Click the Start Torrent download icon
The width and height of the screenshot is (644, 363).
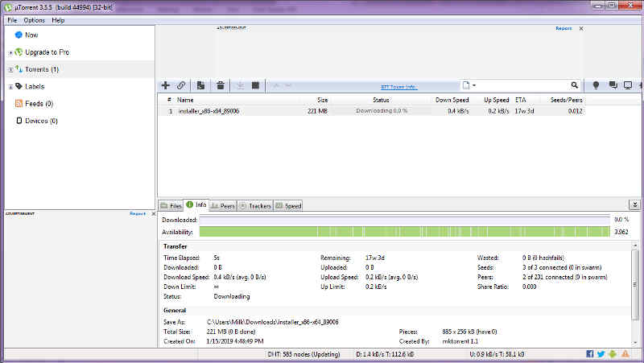(240, 85)
